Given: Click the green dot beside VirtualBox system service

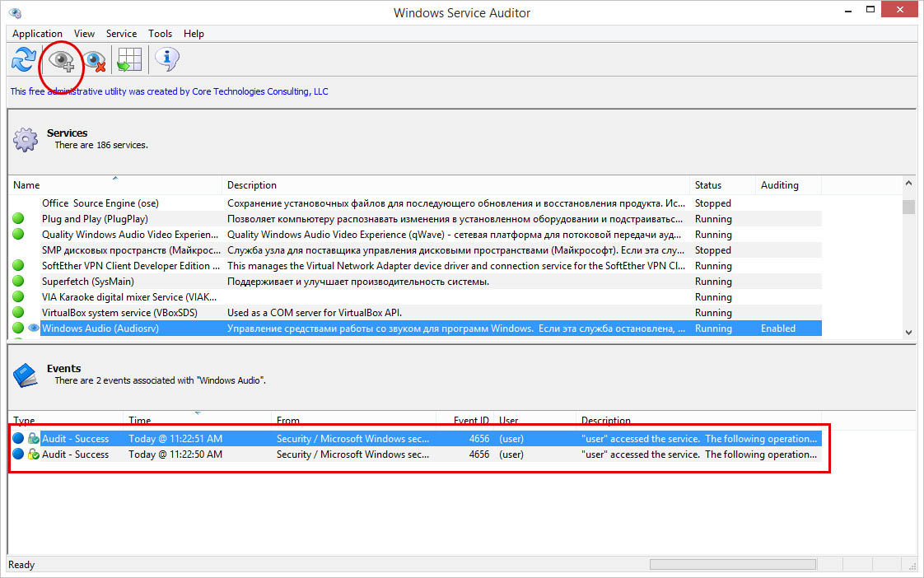Looking at the screenshot, I should pos(18,312).
